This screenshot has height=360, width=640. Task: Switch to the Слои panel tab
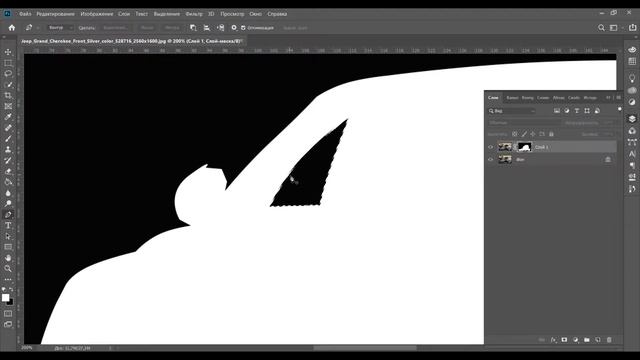493,98
